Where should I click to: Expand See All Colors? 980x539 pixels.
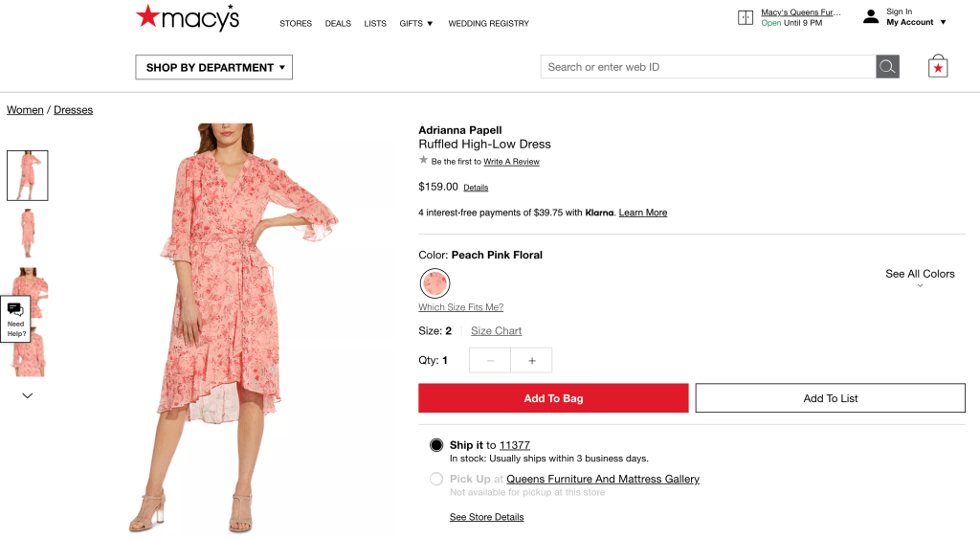coord(920,278)
